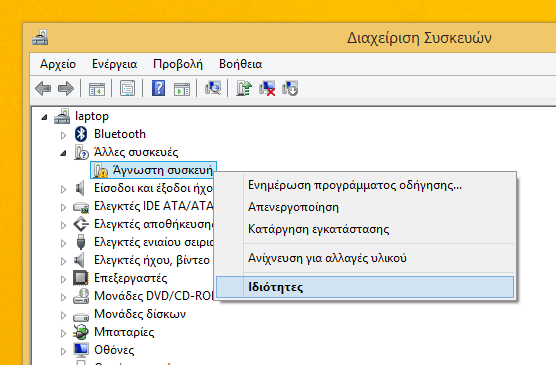This screenshot has width=556, height=365.
Task: Collapse the laptop root node
Action: coord(44,117)
